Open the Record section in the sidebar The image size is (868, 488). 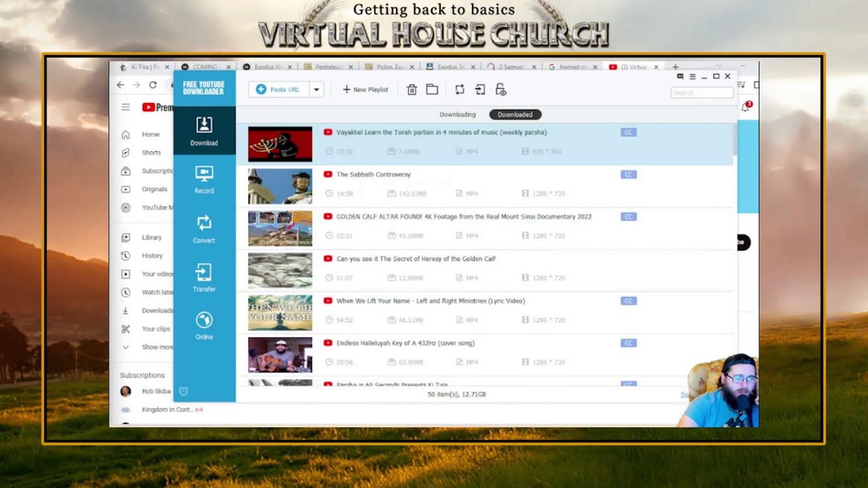pyautogui.click(x=204, y=180)
